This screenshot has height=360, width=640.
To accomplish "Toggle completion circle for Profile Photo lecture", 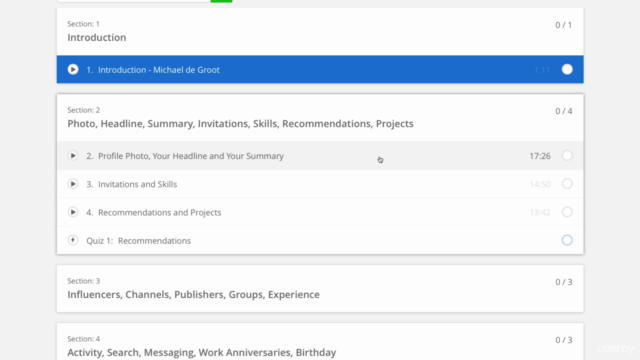I will (x=567, y=156).
